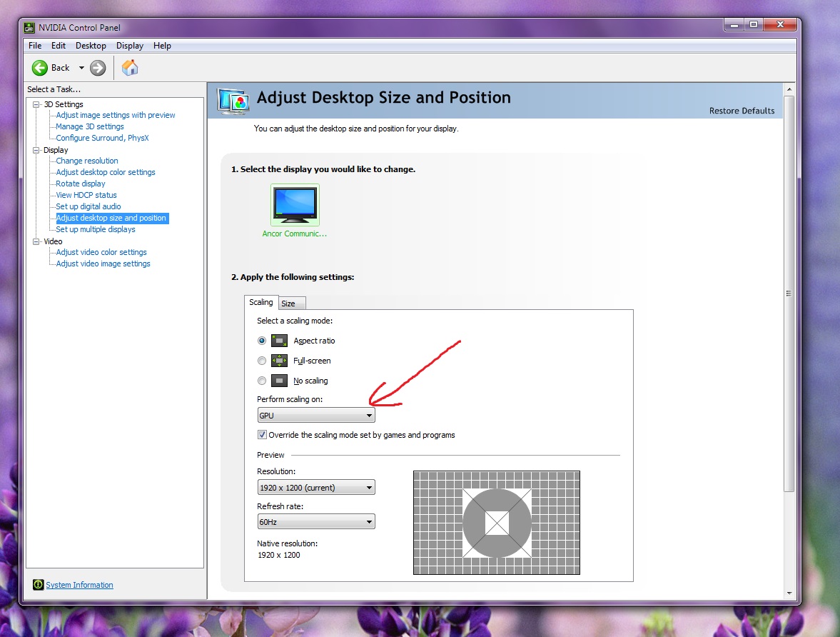This screenshot has height=637, width=840.
Task: Open Adjust image settings with preview
Action: tap(116, 115)
